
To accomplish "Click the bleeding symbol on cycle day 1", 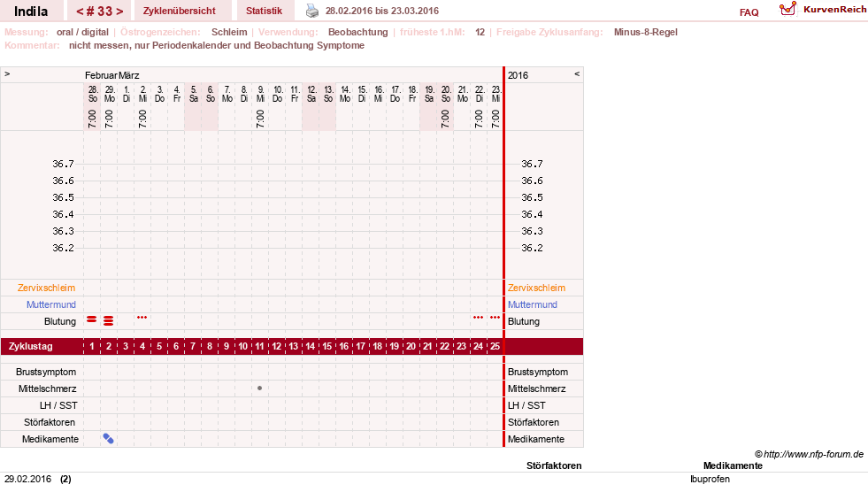I will pyautogui.click(x=92, y=319).
